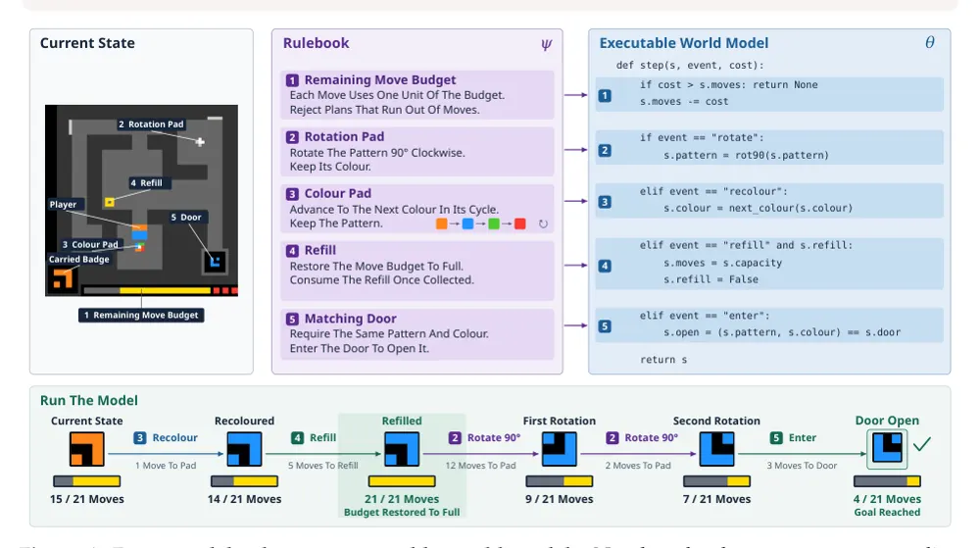Viewport: 980px width, 548px height.
Task: Click badge 2 on Rotate 90° before Second Rotation
Action: click(x=612, y=438)
